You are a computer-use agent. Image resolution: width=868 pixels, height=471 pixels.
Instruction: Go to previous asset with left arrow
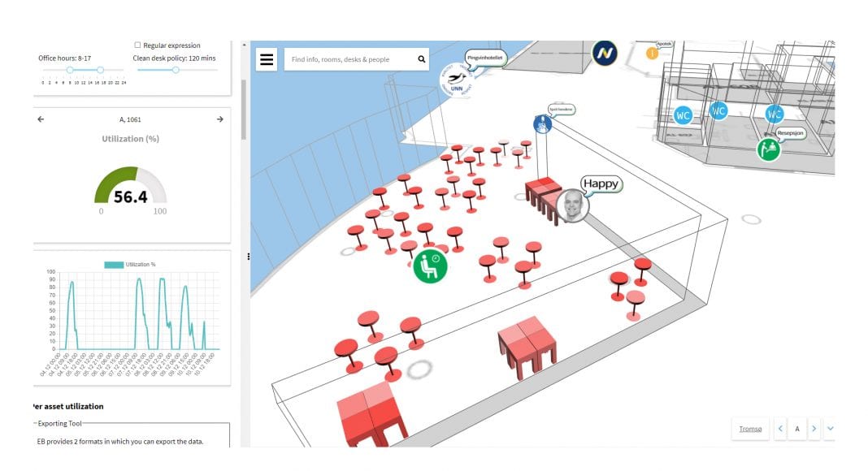(41, 119)
